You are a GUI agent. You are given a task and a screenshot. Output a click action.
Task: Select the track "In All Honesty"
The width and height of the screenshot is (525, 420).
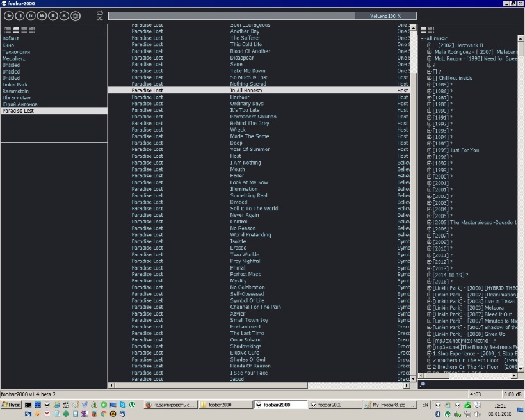click(x=246, y=90)
